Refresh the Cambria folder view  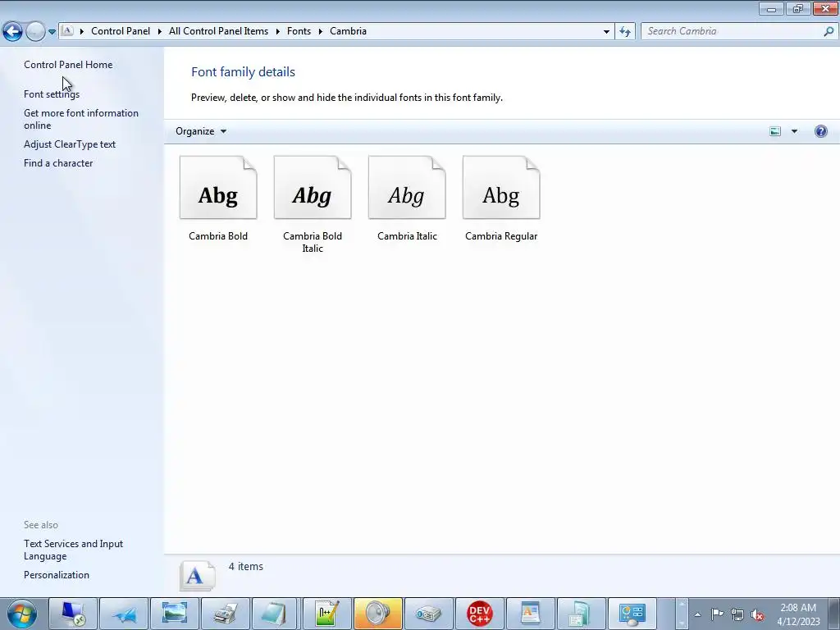(x=625, y=32)
